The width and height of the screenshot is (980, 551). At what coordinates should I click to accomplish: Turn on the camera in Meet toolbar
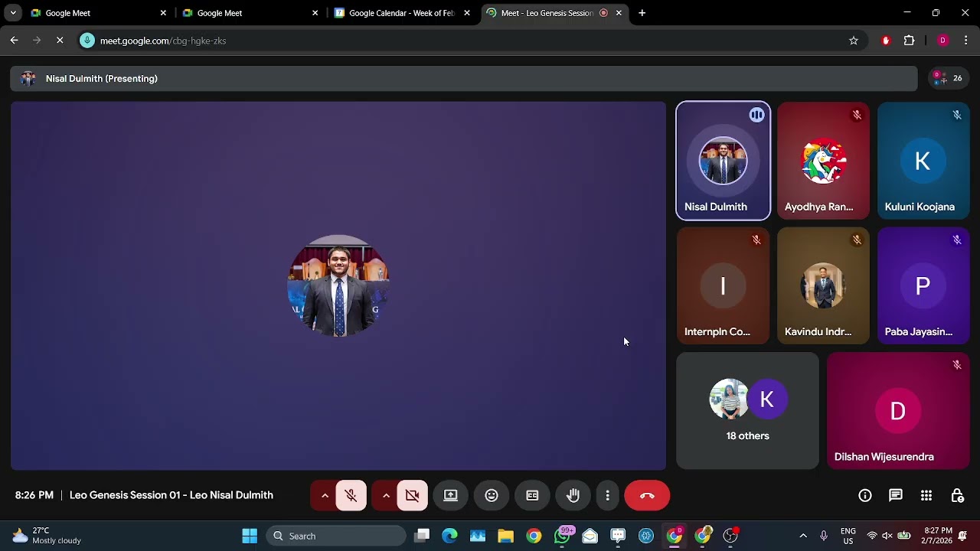[x=413, y=496]
